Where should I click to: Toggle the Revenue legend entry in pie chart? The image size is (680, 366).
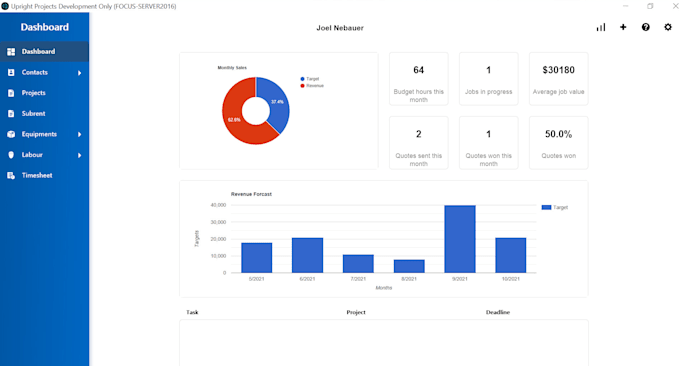(x=312, y=86)
